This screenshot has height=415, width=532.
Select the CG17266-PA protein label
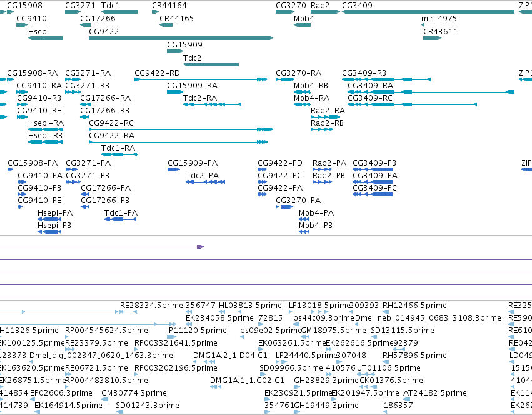point(106,188)
